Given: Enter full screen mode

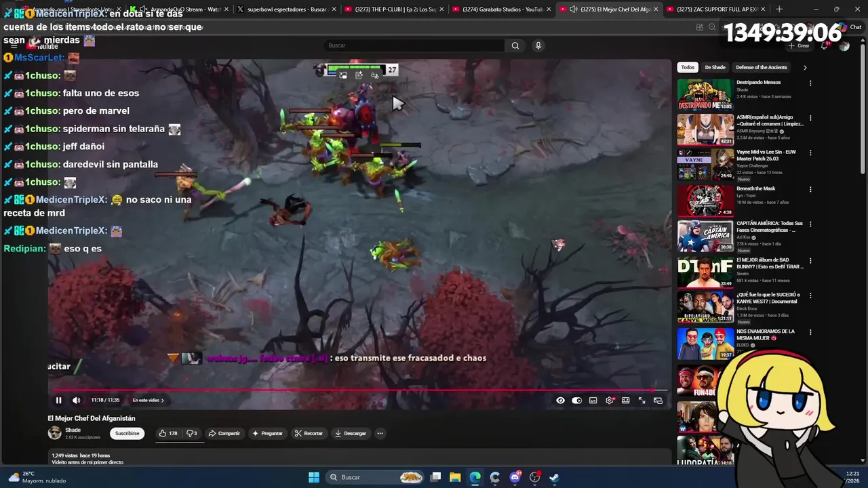Looking at the screenshot, I should click(642, 401).
